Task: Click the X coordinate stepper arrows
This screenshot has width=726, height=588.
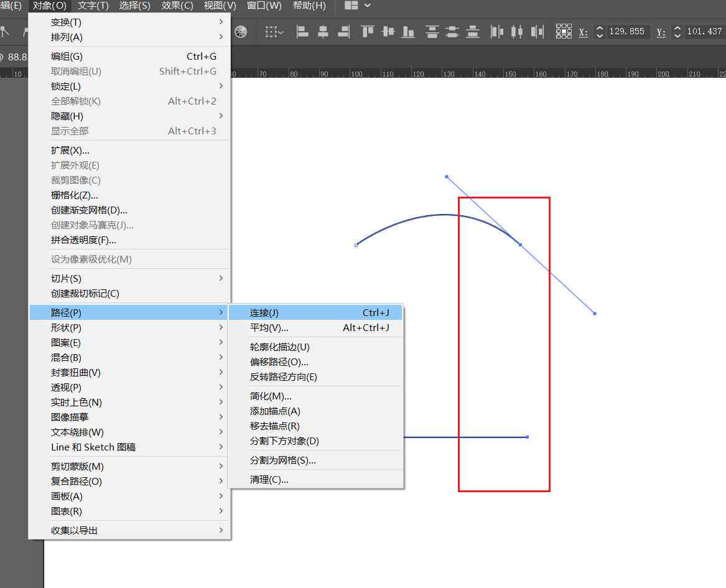Action: [600, 32]
